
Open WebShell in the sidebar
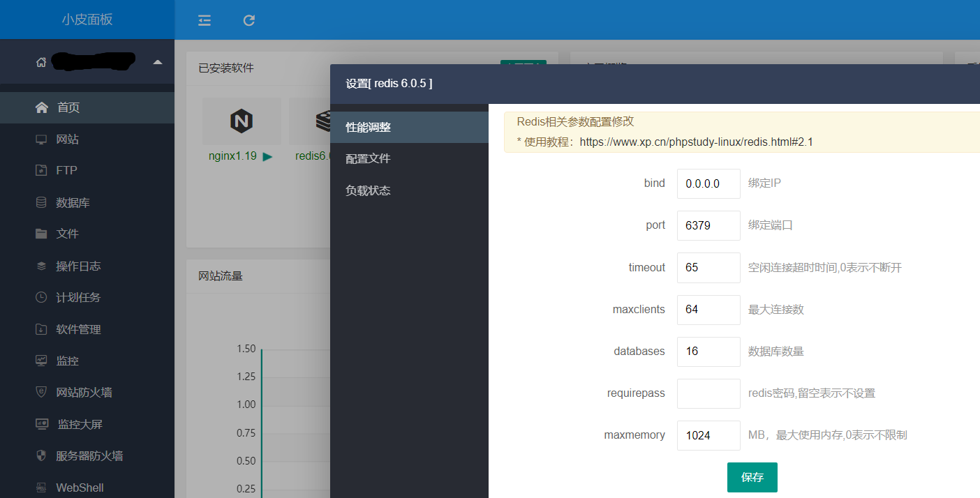coord(87,488)
